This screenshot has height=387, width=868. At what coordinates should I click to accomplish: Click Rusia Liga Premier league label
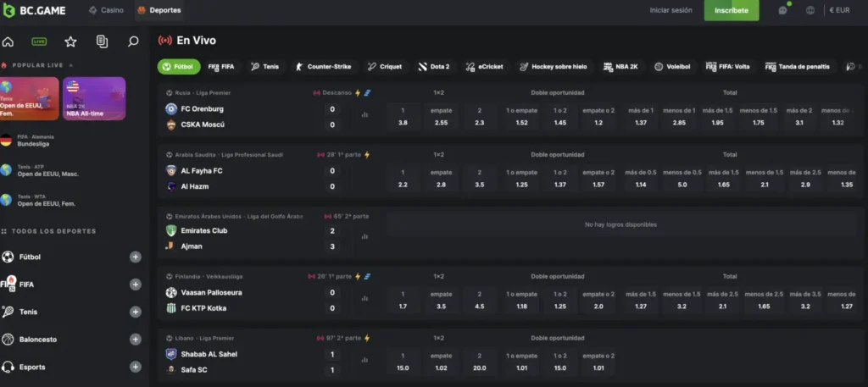(203, 93)
